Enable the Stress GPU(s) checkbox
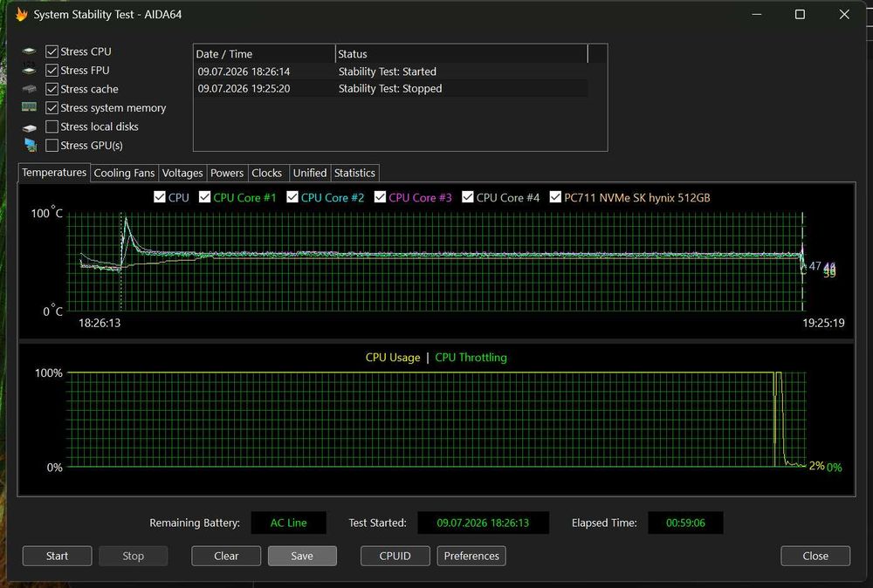 [x=52, y=145]
